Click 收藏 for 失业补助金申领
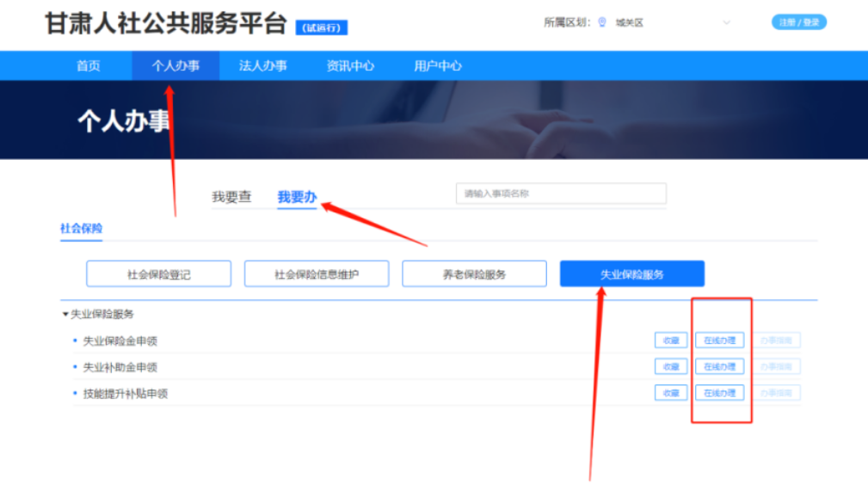This screenshot has height=492, width=868. click(x=671, y=366)
